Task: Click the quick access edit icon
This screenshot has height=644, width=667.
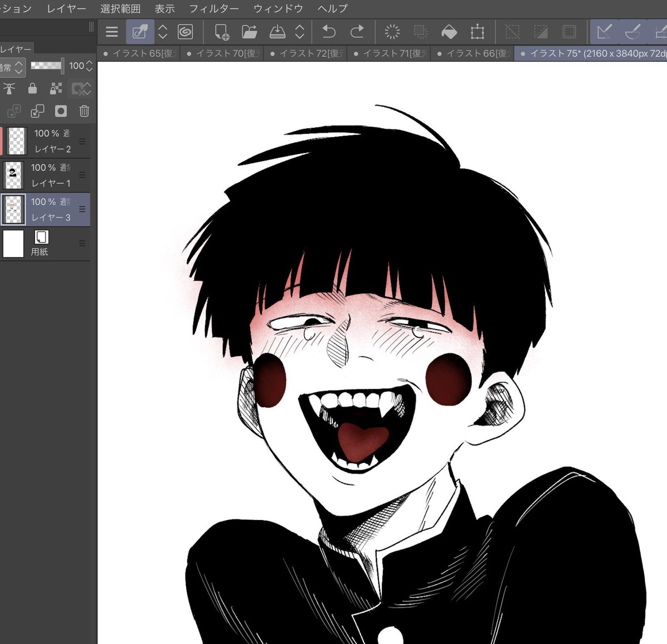Action: click(140, 32)
